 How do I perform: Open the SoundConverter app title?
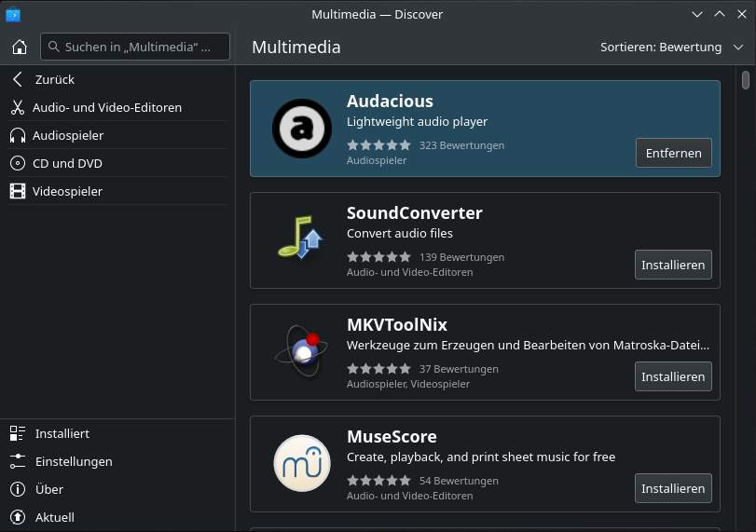pos(414,213)
